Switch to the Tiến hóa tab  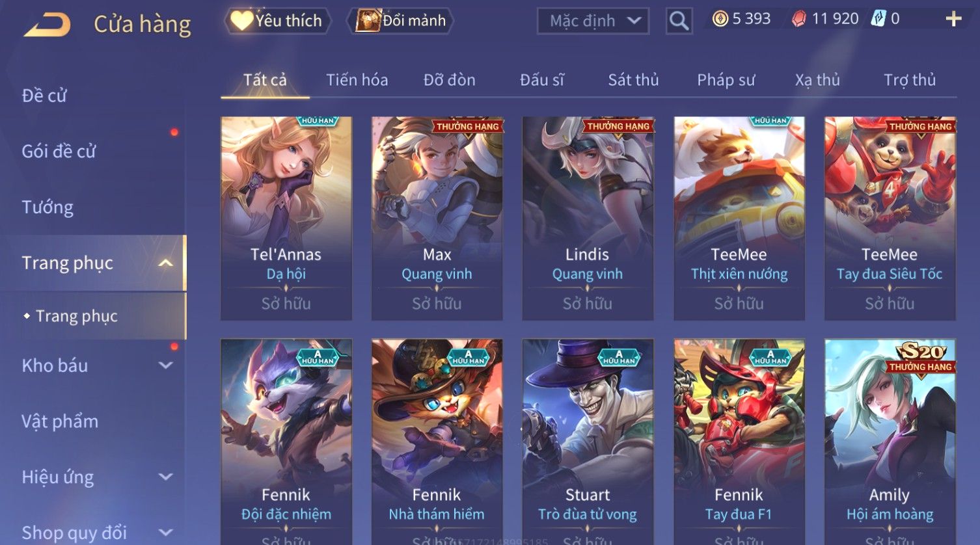357,80
